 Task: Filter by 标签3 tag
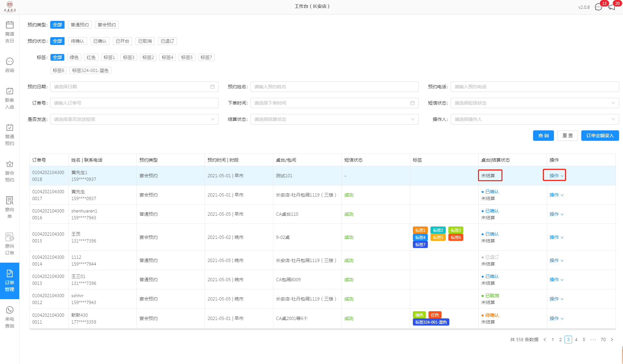tap(129, 57)
